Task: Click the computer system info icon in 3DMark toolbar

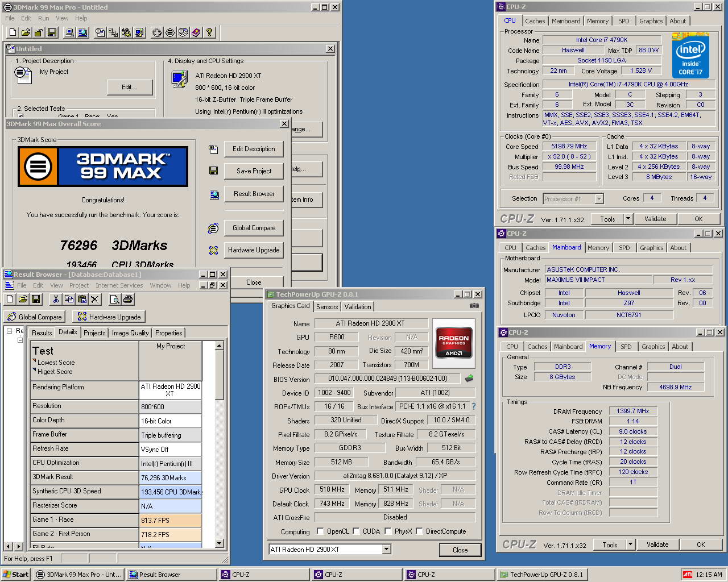Action: (69, 33)
